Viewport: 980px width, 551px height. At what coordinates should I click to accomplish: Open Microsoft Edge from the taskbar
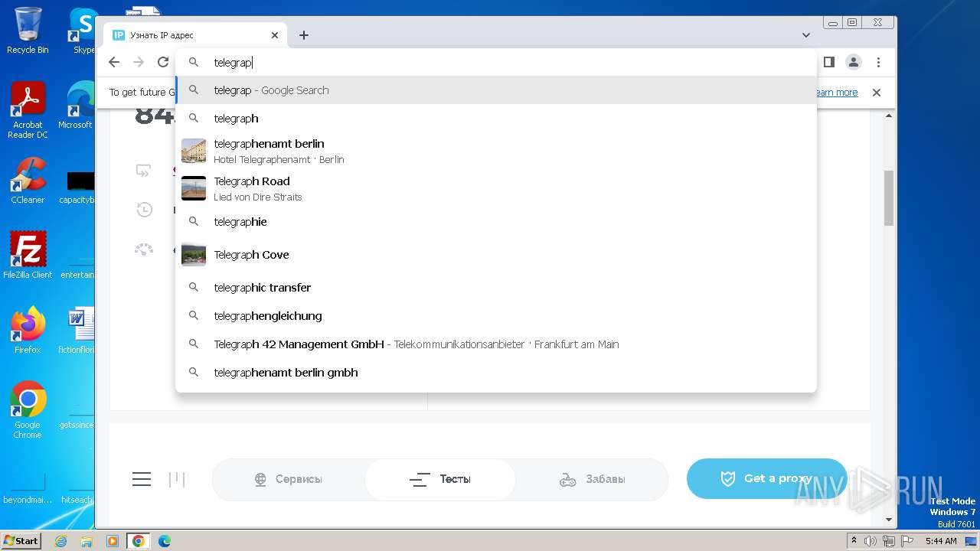pyautogui.click(x=164, y=541)
